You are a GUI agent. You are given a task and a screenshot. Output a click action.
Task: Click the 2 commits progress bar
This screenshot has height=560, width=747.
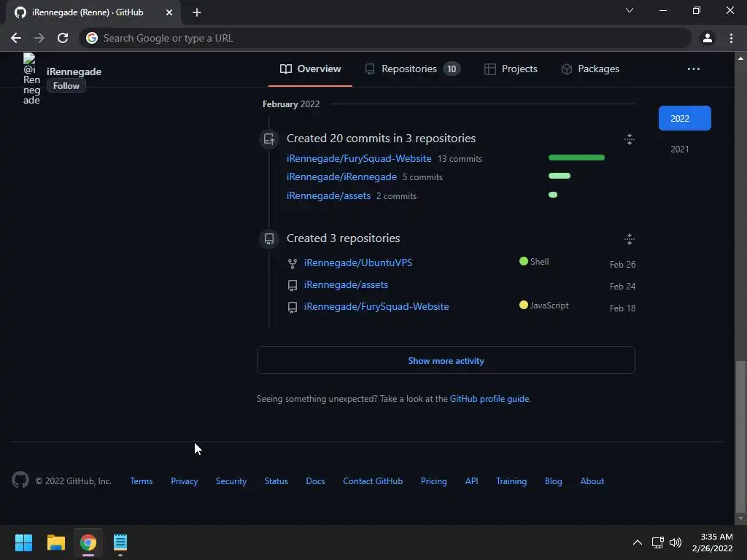(553, 195)
